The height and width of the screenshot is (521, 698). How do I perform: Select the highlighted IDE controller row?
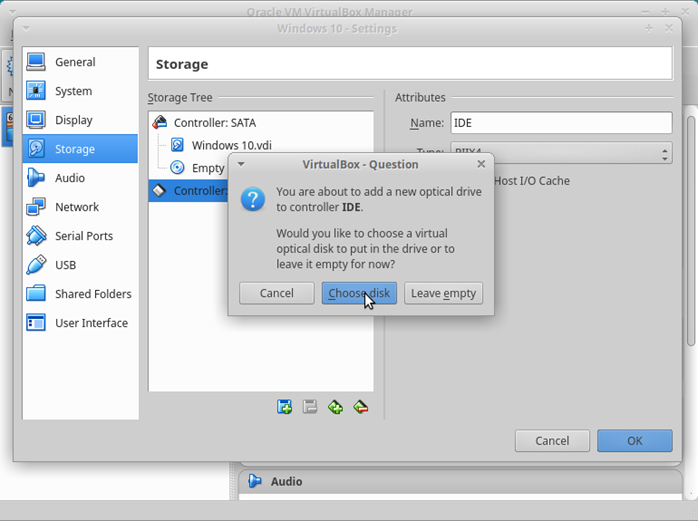(189, 191)
